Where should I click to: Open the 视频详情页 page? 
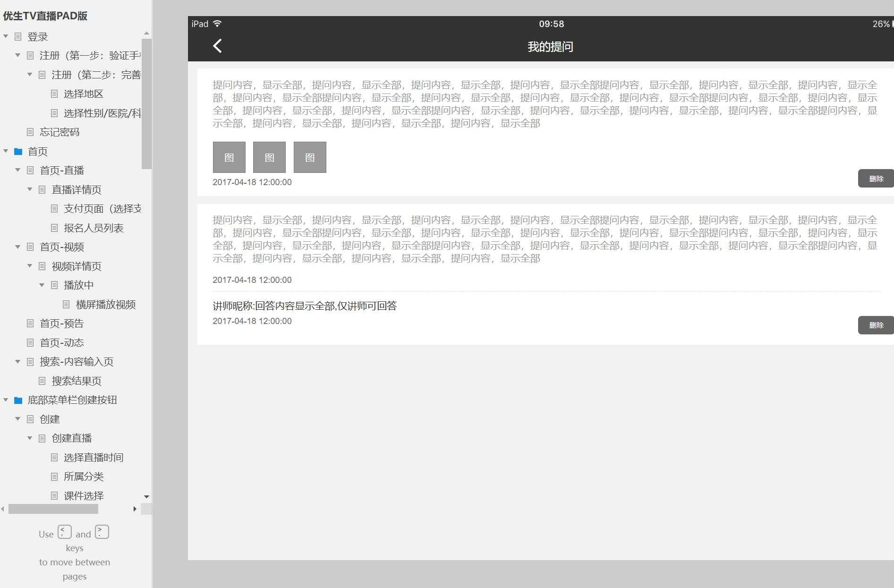click(77, 266)
